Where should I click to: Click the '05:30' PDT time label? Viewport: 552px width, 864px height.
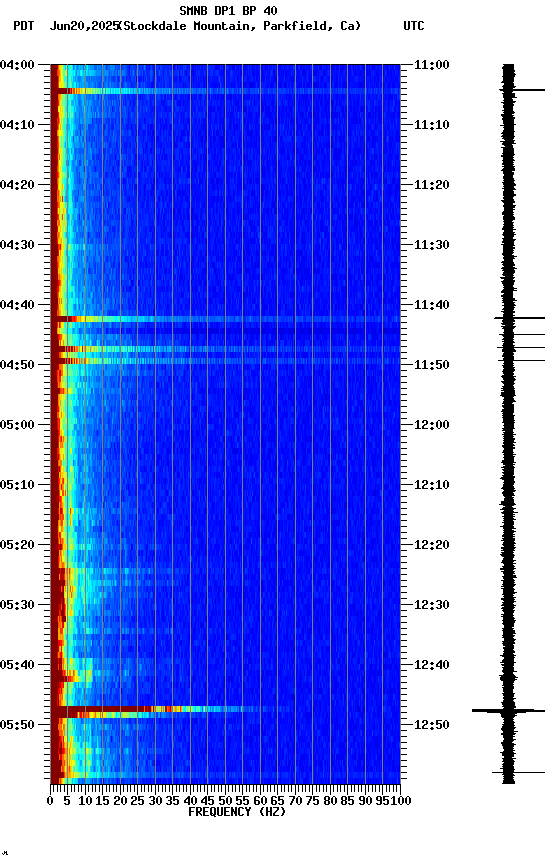(17, 606)
